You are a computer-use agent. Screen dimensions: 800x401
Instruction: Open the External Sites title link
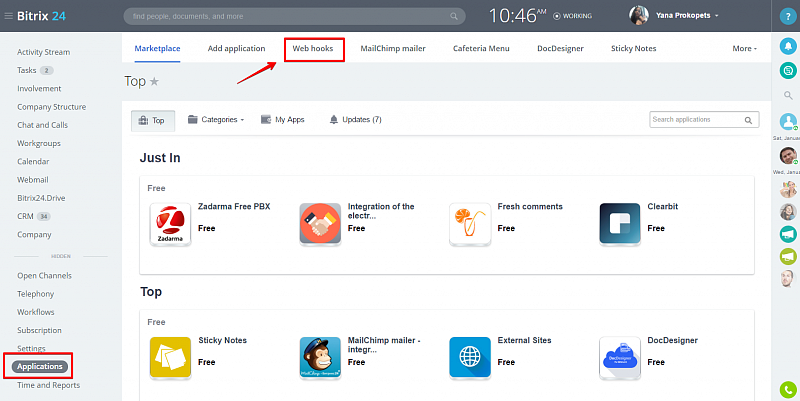(x=524, y=340)
